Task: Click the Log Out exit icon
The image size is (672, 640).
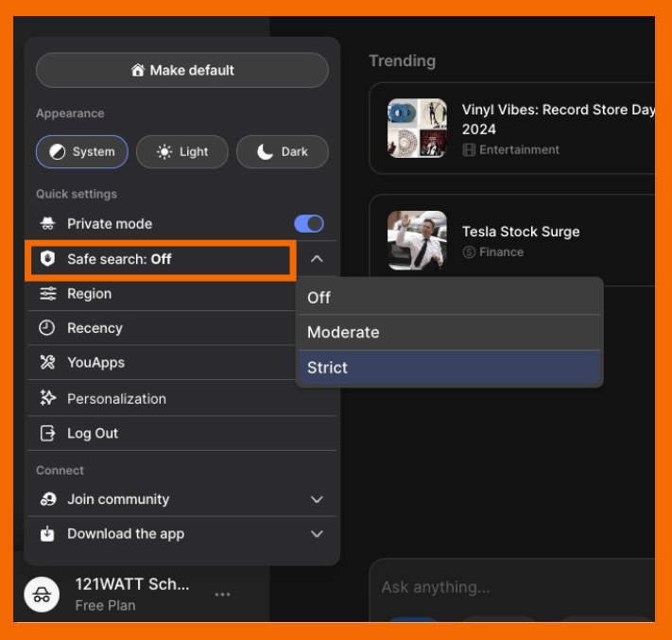Action: coord(47,434)
